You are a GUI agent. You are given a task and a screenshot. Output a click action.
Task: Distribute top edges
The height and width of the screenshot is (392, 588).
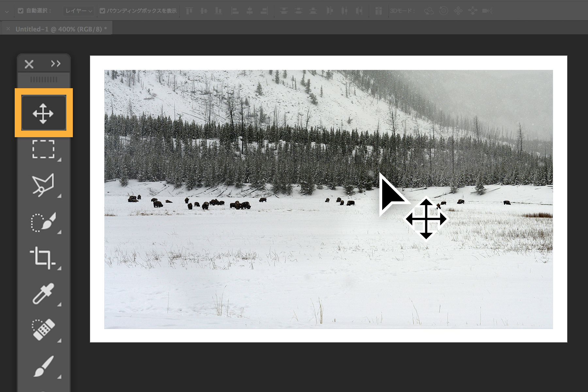[x=284, y=11]
